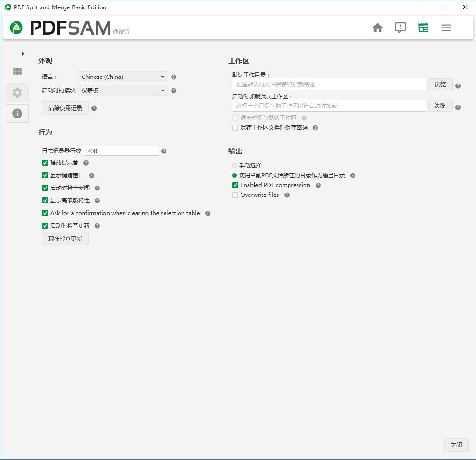Enable 保存工作区文件时保存密码 checkbox
Viewport: 476px width, 460px height.
(x=235, y=128)
